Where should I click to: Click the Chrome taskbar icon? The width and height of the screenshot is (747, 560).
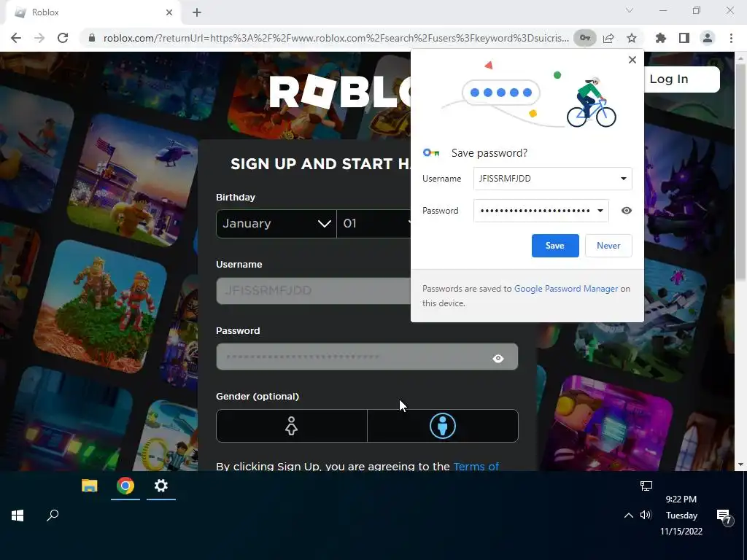tap(125, 486)
